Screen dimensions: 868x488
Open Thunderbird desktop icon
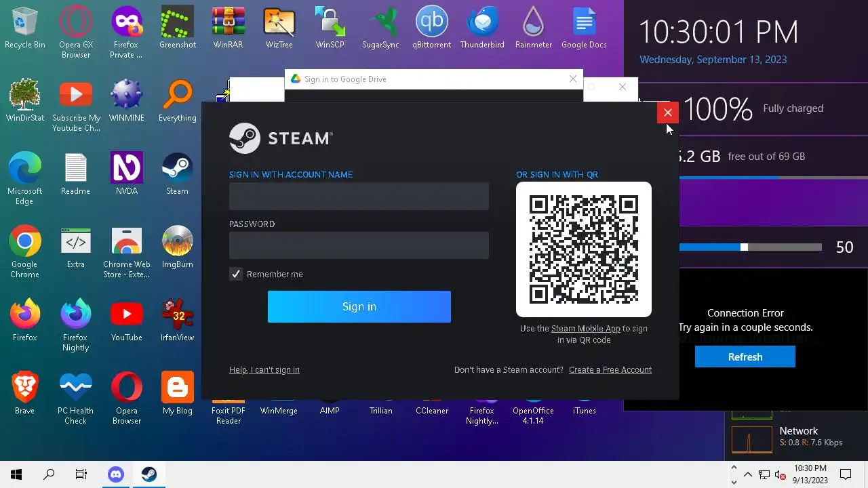coord(482,28)
